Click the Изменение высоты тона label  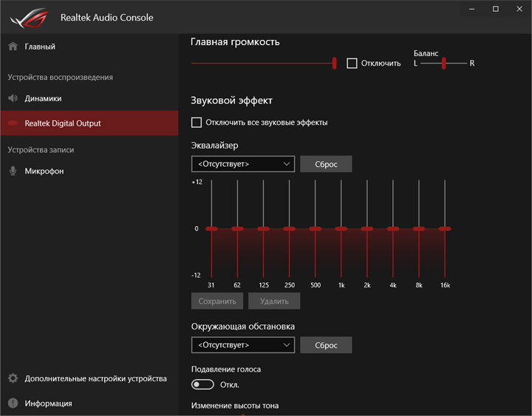[x=235, y=406]
